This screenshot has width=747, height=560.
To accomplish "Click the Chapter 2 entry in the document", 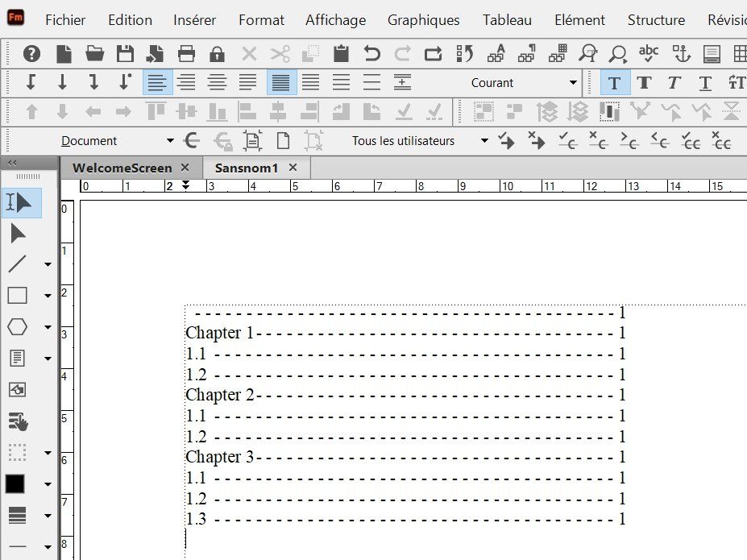I will pos(220,395).
